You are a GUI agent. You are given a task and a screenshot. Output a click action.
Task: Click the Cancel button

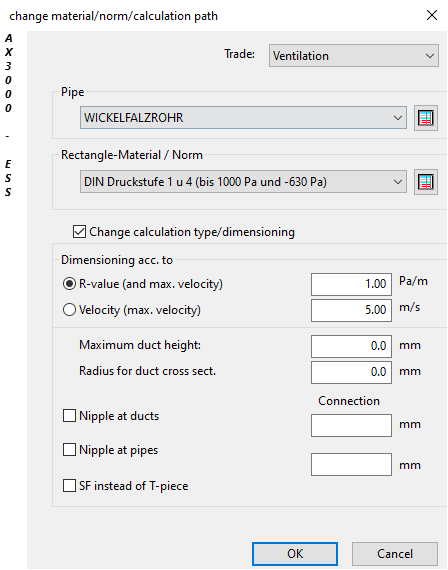pyautogui.click(x=395, y=554)
